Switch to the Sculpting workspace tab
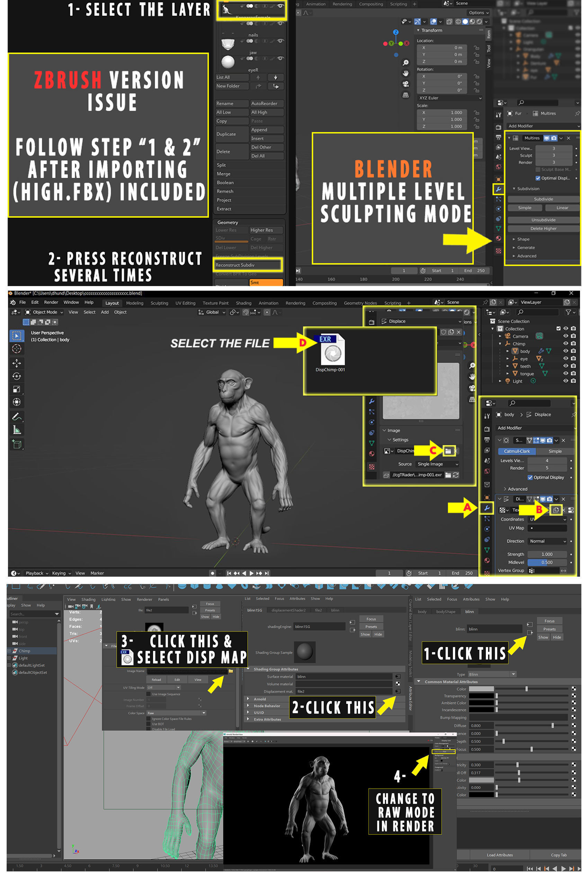 159,303
